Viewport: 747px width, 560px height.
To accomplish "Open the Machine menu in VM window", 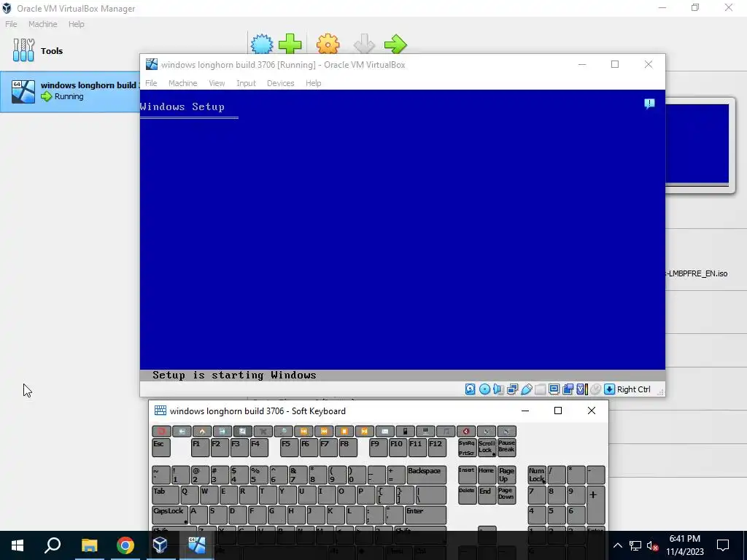I will 183,83.
